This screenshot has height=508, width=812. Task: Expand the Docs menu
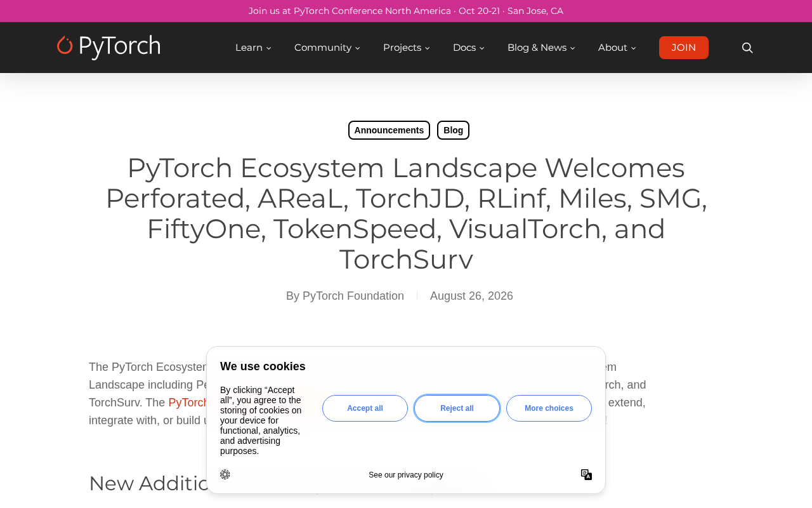pyautogui.click(x=469, y=48)
